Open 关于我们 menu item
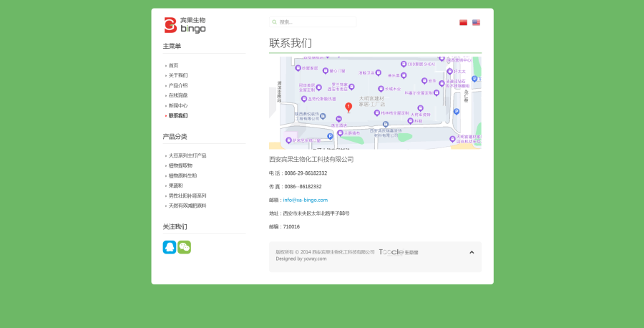Image resolution: width=644 pixels, height=328 pixels. [x=178, y=76]
